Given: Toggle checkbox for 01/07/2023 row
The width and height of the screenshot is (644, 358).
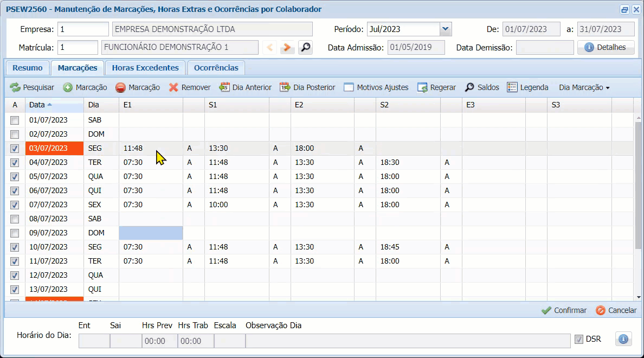Looking at the screenshot, I should click(15, 120).
